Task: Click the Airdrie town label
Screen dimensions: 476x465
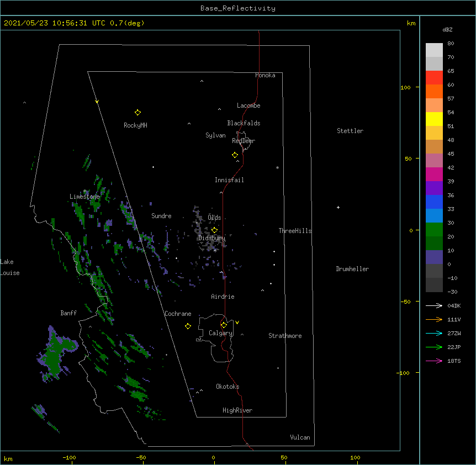Action: (x=223, y=297)
